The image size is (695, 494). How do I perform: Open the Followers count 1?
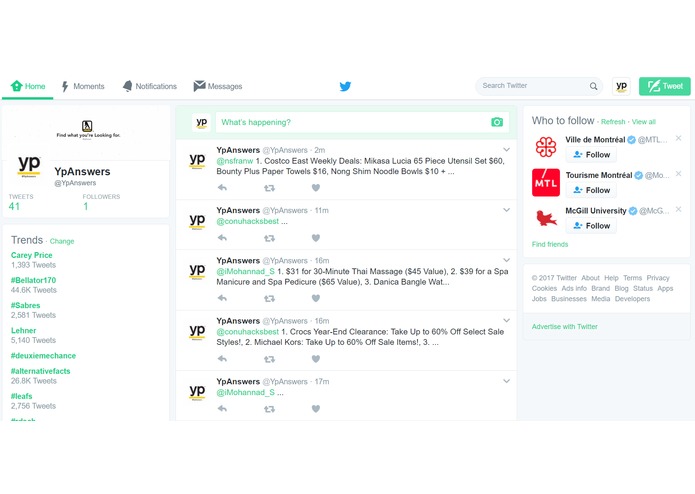[x=86, y=206]
